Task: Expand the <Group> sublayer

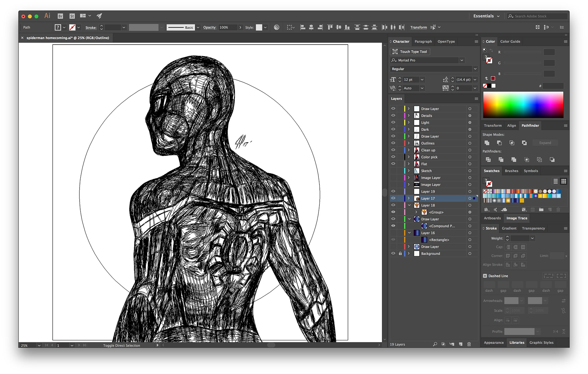Action: 416,212
